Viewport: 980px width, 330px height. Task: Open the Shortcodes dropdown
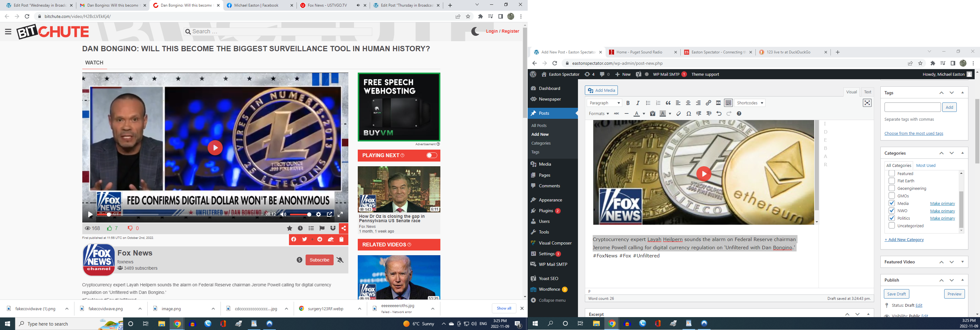[x=749, y=103]
